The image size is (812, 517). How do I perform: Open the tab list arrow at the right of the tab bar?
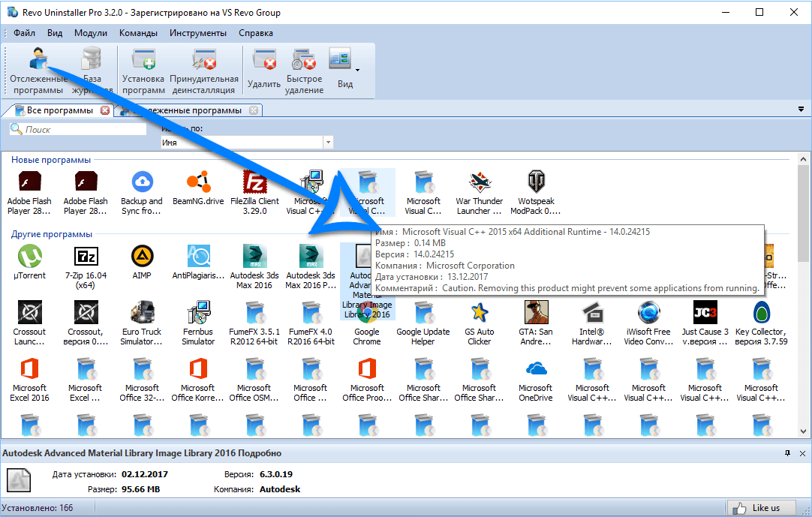tap(801, 110)
